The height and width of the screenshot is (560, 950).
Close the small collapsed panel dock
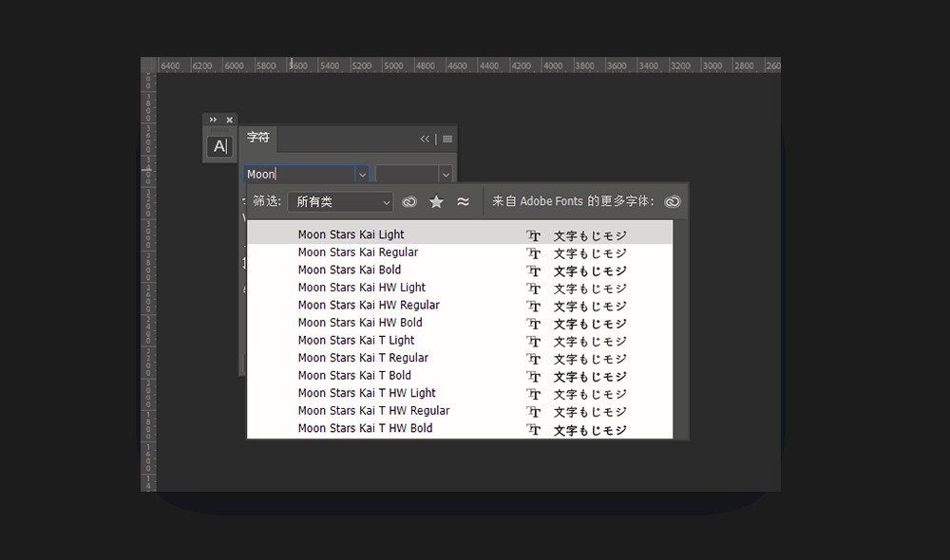[229, 120]
